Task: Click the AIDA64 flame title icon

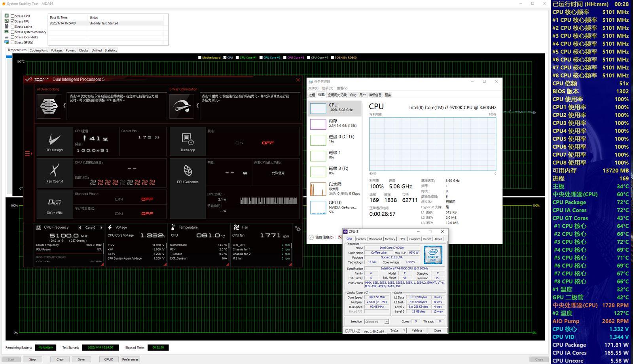Action: pyautogui.click(x=4, y=4)
